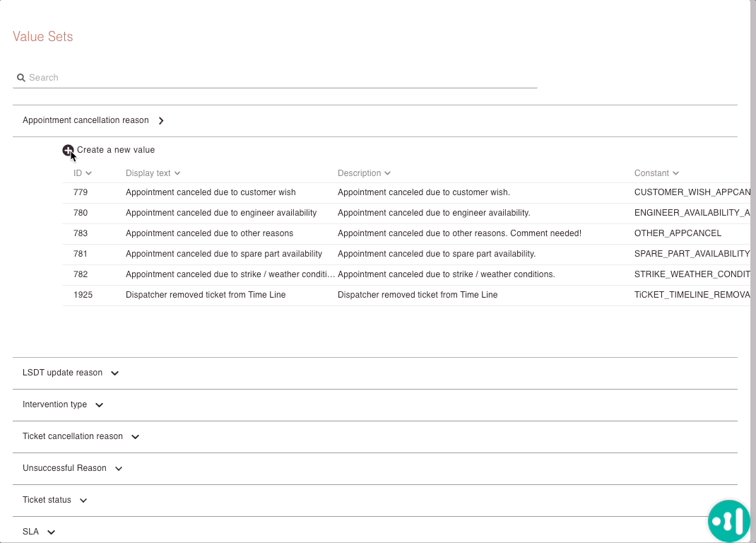Screen dimensions: 756x543
Task: Select the row with ID 779
Action: (283, 192)
